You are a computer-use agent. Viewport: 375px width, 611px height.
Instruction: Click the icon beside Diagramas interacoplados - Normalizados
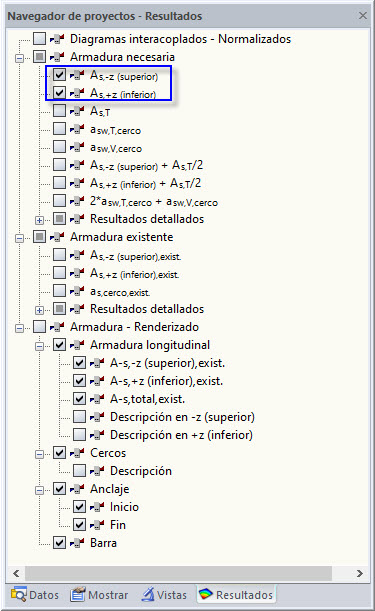click(x=57, y=39)
